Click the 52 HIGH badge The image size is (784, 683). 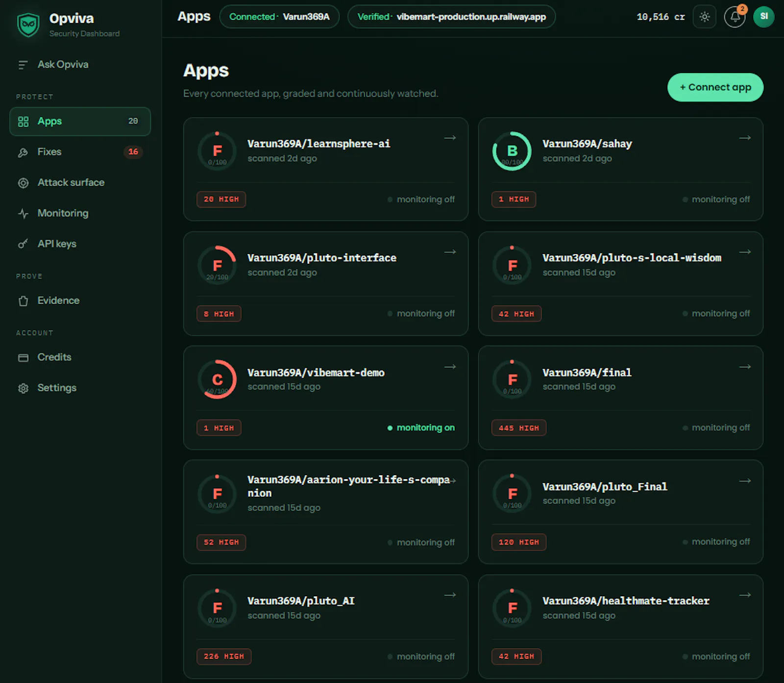click(x=221, y=543)
